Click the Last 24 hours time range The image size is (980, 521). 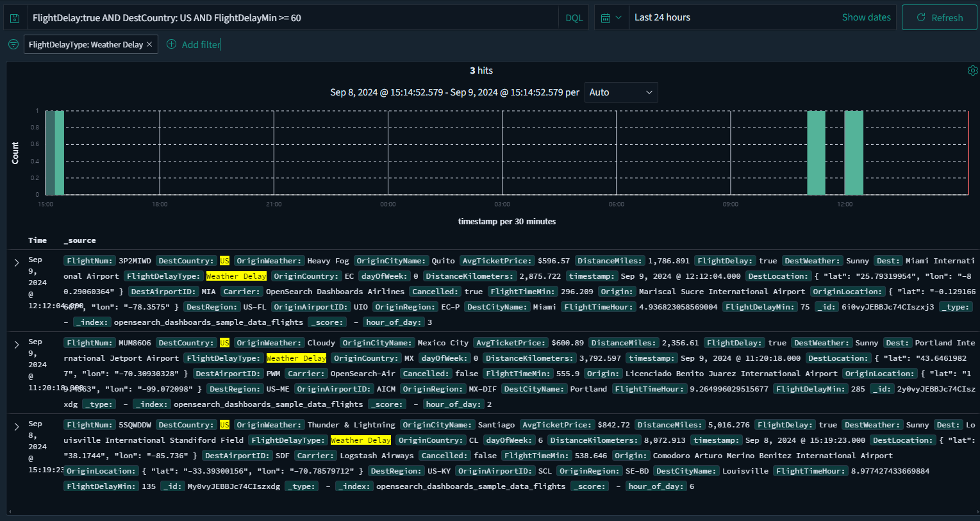662,17
